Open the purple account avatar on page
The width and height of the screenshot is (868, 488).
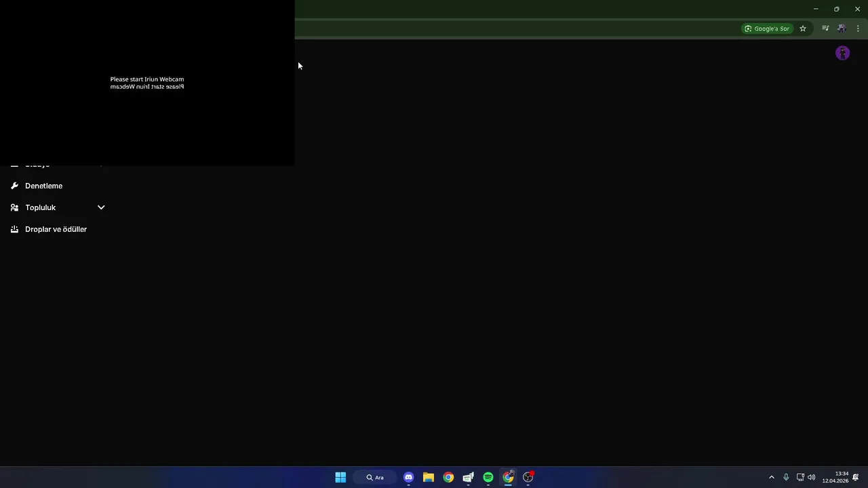pos(842,54)
